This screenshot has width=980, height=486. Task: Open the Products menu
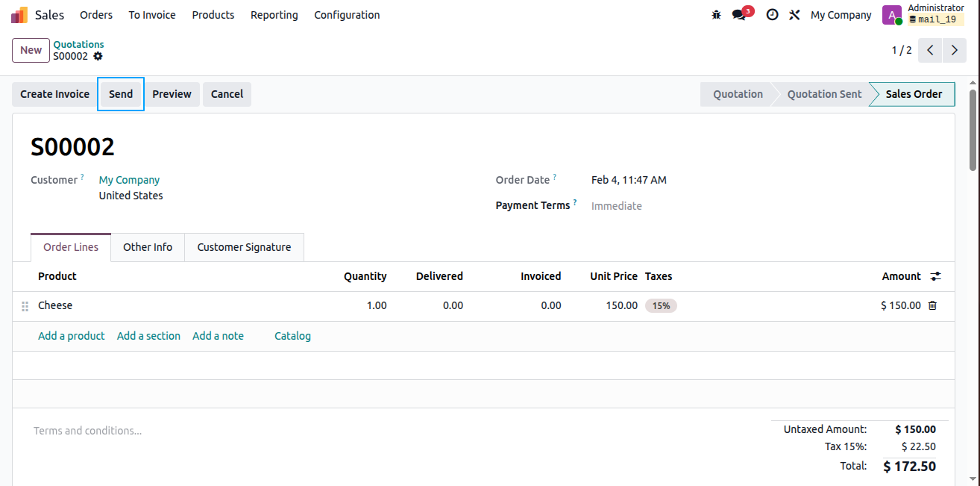(213, 15)
